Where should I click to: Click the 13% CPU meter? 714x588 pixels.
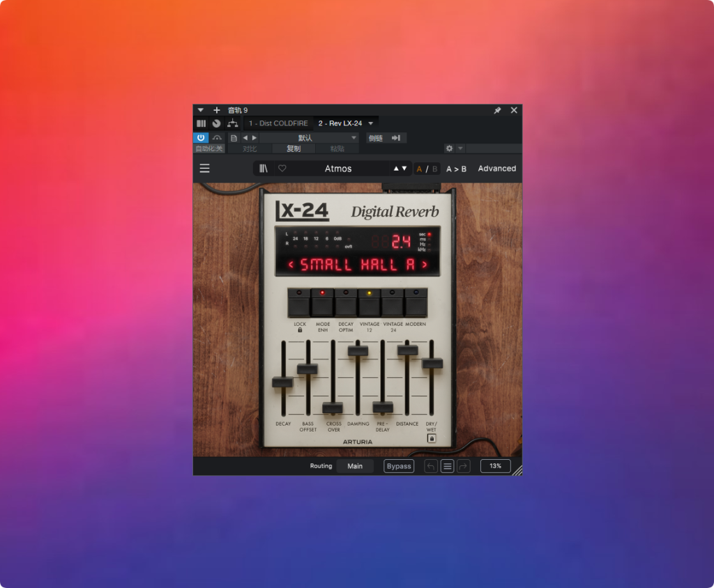pos(496,466)
